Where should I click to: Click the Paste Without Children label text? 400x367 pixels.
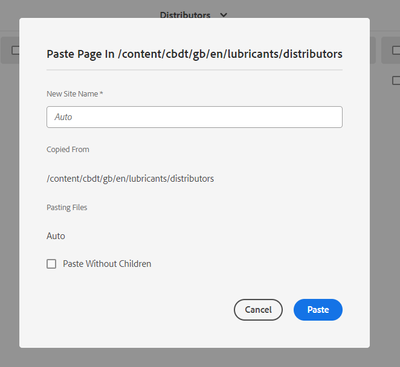coord(107,264)
